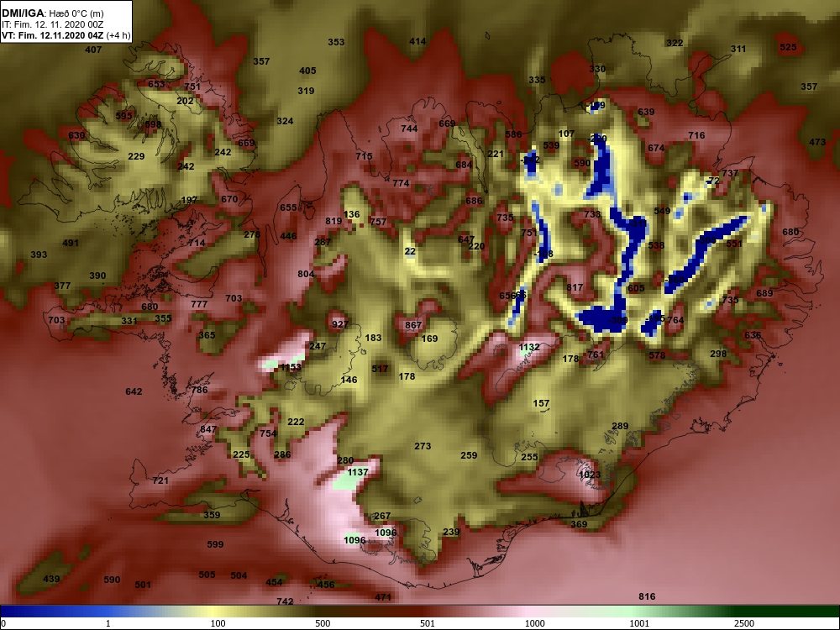Select the 642 label over the sea
Screen dimensions: 840x630
click(134, 391)
